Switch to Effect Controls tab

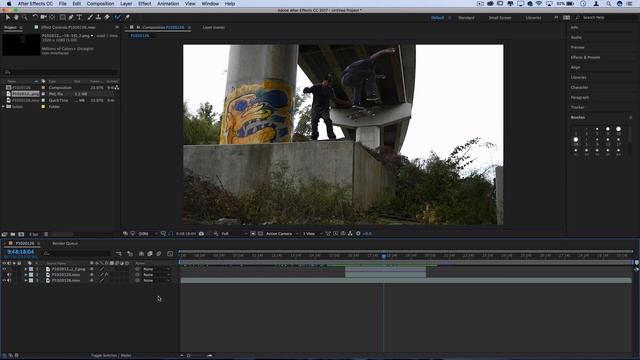[x=68, y=27]
